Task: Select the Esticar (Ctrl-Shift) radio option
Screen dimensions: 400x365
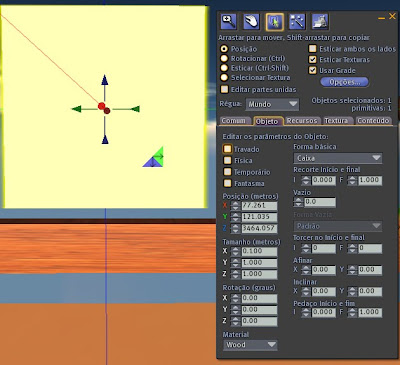Action: click(x=224, y=68)
